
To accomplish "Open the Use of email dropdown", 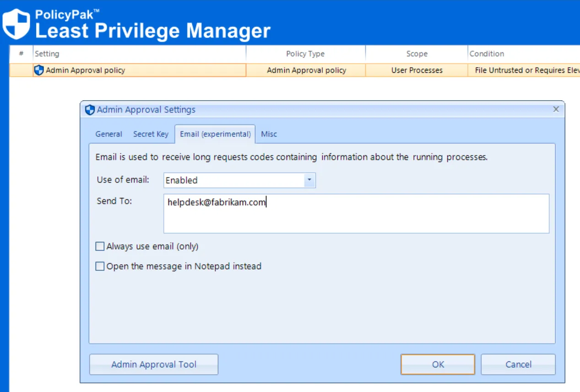I will pyautogui.click(x=310, y=180).
